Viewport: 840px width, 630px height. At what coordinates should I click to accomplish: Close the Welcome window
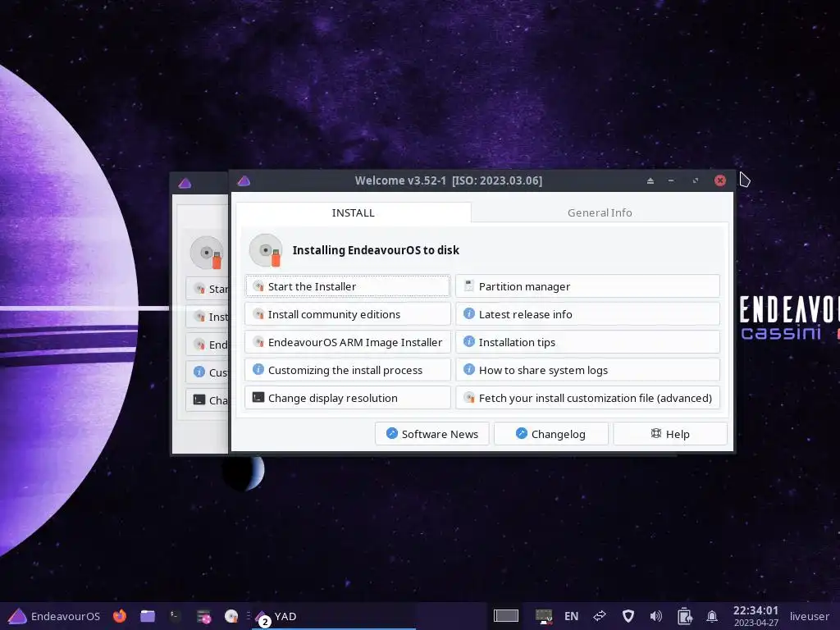coord(720,180)
